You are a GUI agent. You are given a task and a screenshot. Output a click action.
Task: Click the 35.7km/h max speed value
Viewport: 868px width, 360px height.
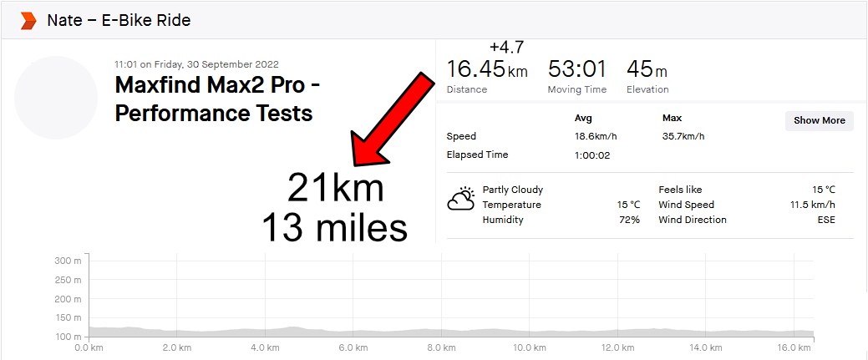[x=683, y=136]
